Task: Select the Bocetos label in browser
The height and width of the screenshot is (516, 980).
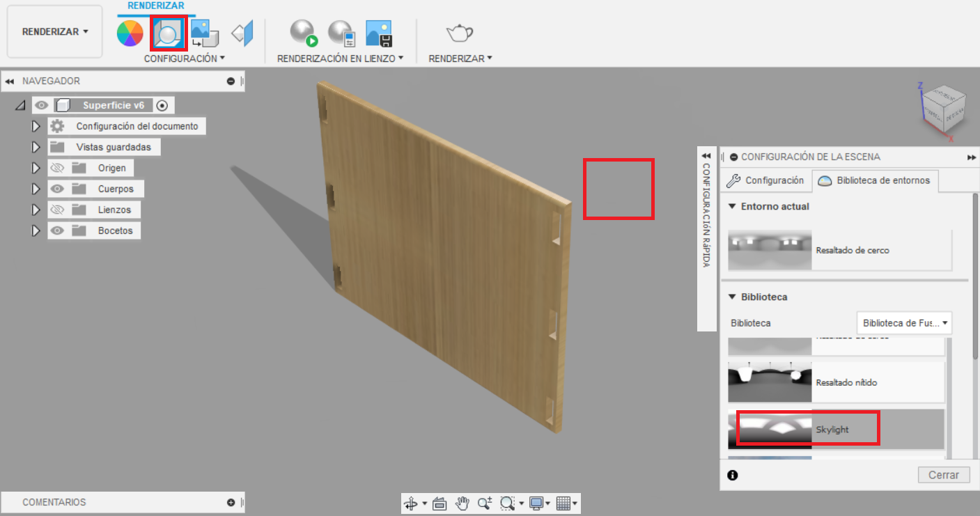Action: [115, 230]
